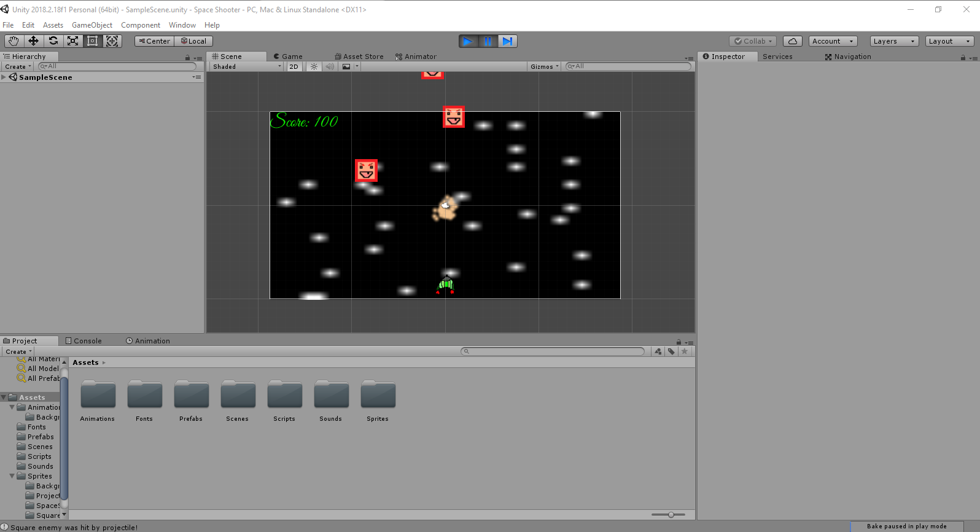Screen dimensions: 980x532
Task: Click the Hierarchy search field
Action: [117, 66]
